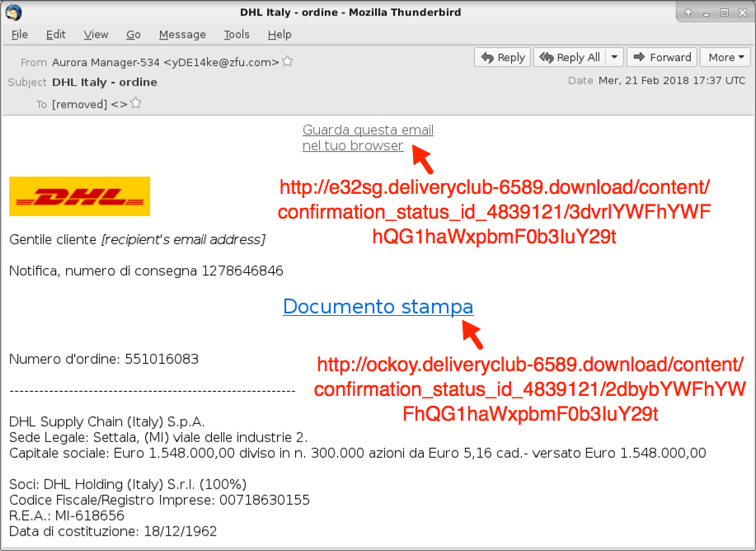Click the Reply All button
The image size is (756, 551).
(570, 57)
